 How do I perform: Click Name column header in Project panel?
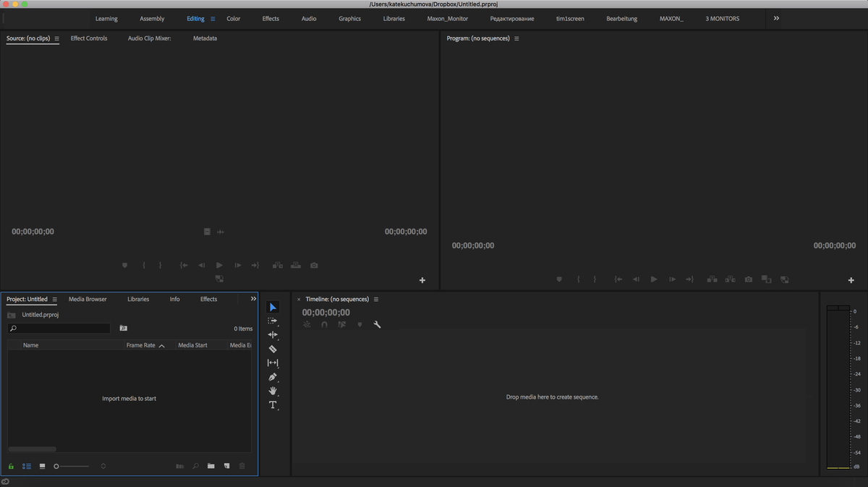30,345
